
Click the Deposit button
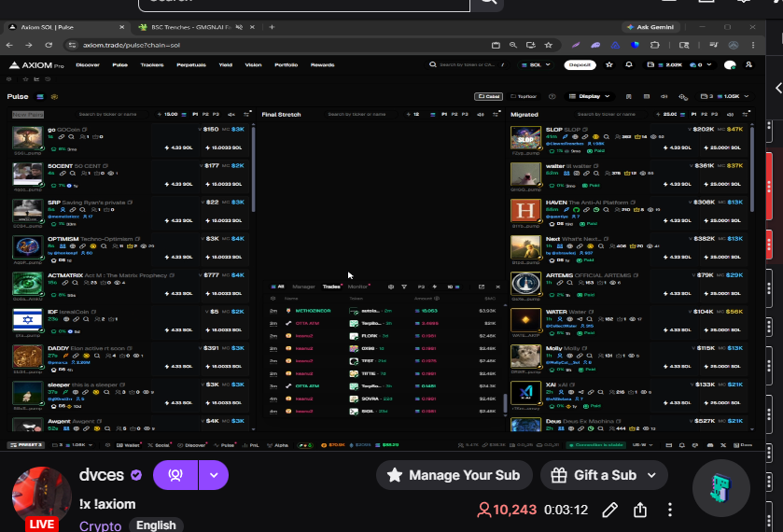tap(580, 65)
